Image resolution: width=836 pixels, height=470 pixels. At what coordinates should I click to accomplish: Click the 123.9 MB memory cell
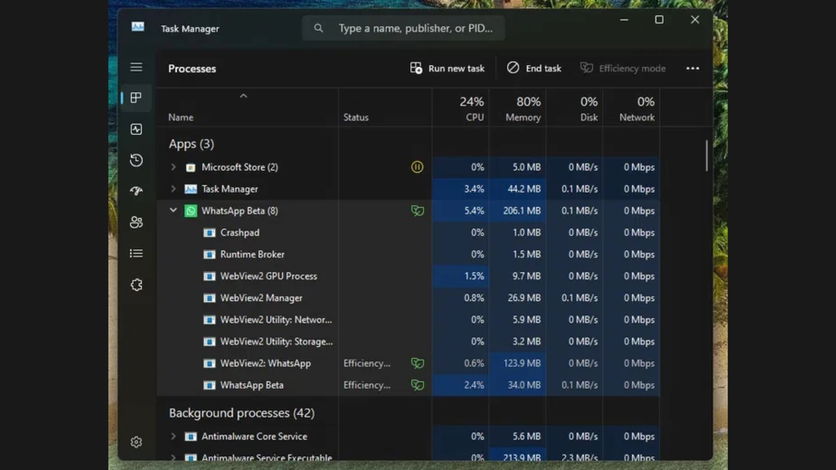(x=517, y=363)
